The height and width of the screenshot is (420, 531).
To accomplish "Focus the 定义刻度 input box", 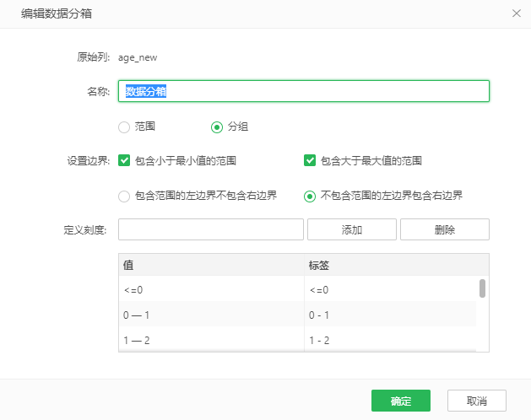I will click(211, 229).
